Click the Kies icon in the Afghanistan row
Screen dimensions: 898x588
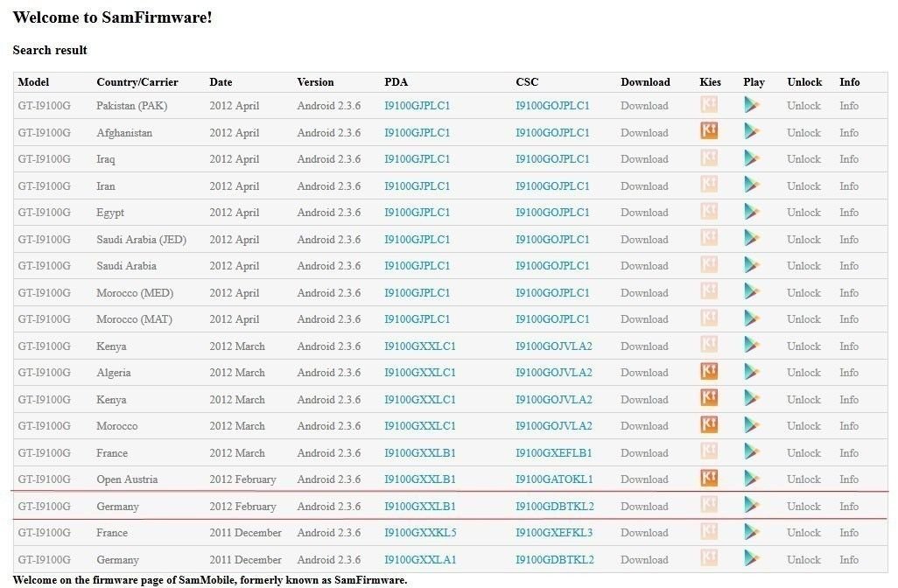[709, 132]
